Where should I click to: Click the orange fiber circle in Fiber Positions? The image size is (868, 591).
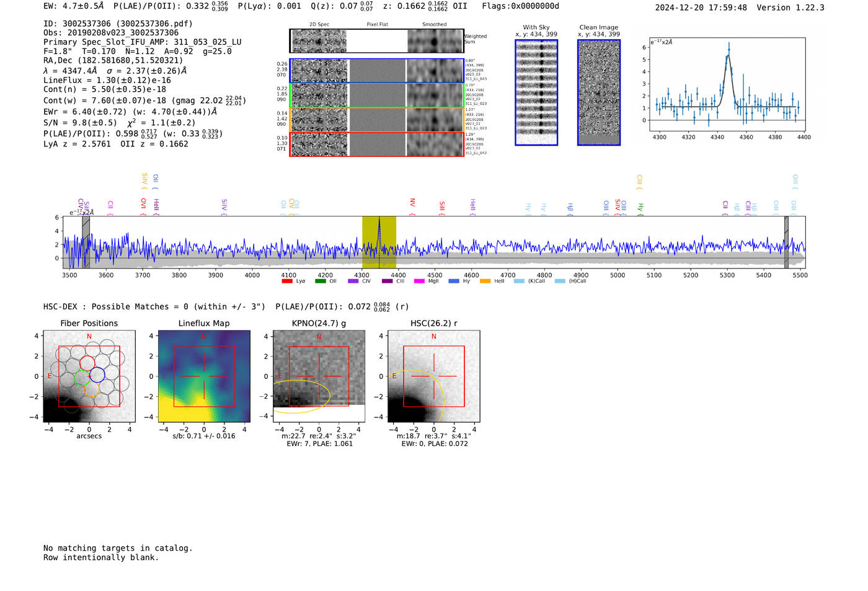click(91, 388)
